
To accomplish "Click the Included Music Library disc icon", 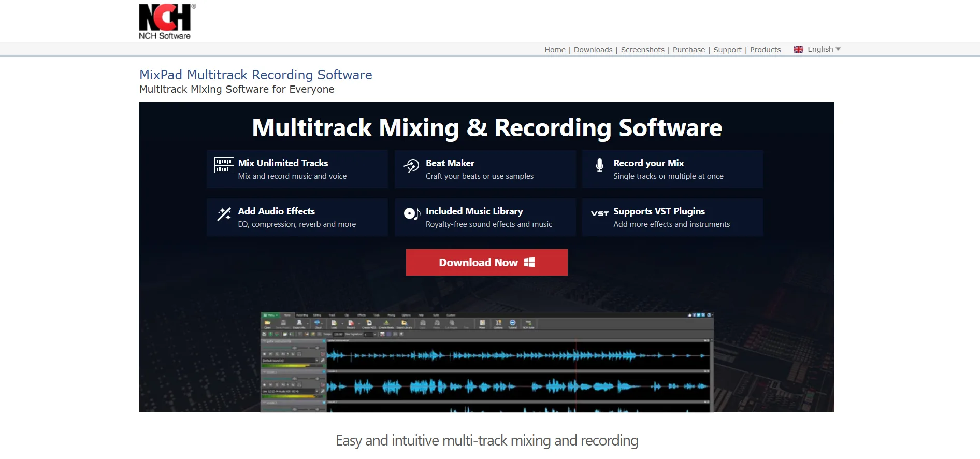I will (x=412, y=213).
